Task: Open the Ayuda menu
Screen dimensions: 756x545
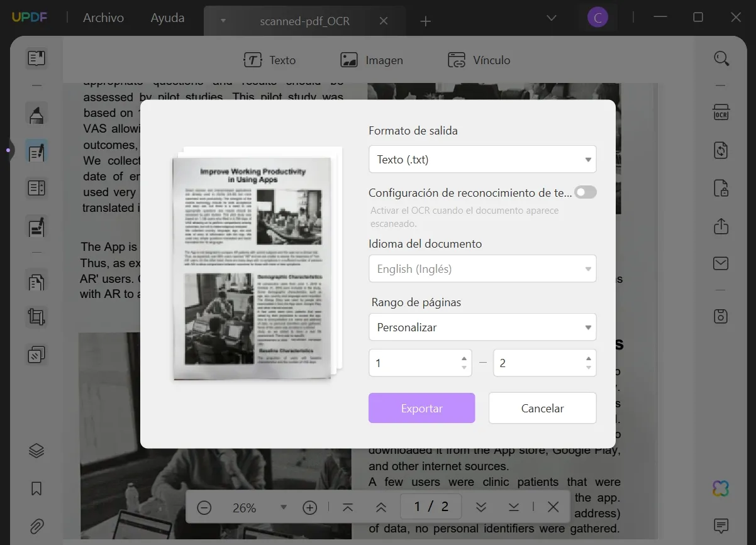Action: pyautogui.click(x=167, y=18)
